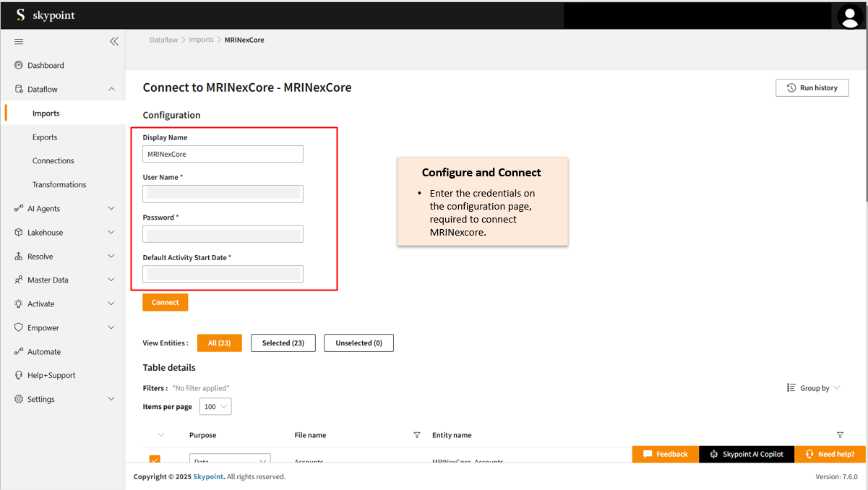Viewport: 868px width, 490px height.
Task: Click the Lakehouse cube icon
Action: 19,233
